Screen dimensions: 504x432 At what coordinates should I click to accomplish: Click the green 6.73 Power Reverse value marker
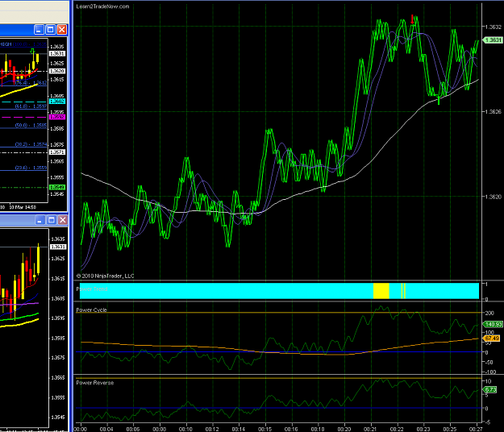tap(490, 389)
